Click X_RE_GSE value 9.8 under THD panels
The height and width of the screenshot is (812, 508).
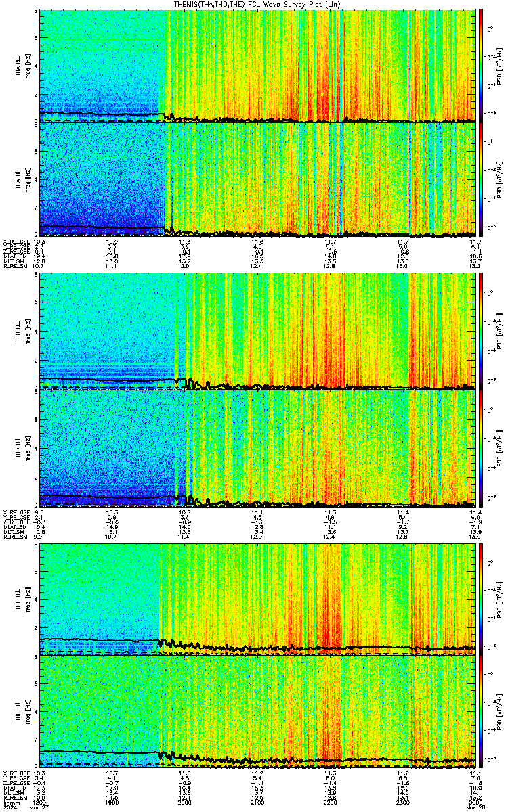click(x=39, y=512)
